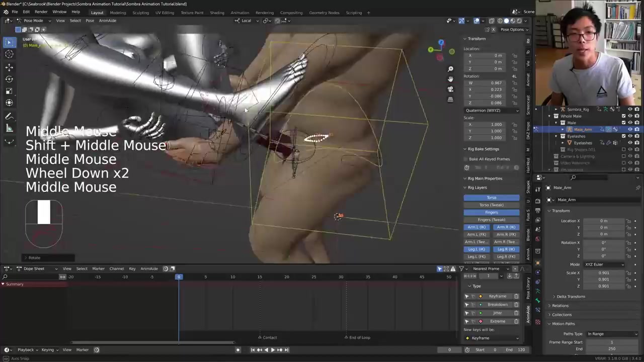Click the Scale X value field in Properties
Image resolution: width=644 pixels, height=362 pixels.
(604, 273)
